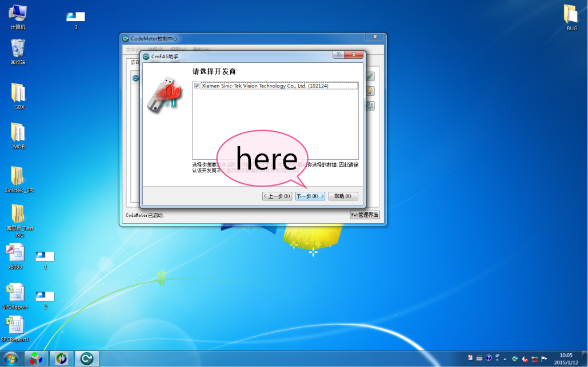Close the CmFAS助手 dialog

[355, 55]
